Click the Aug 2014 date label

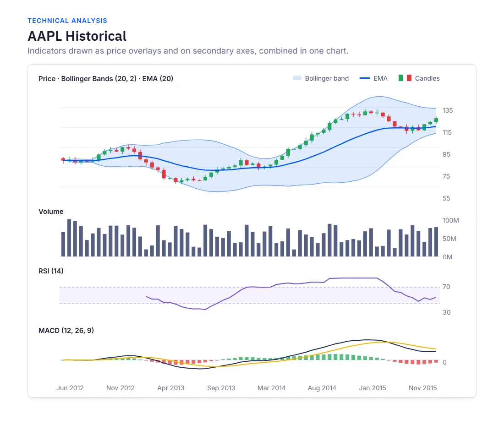(322, 388)
